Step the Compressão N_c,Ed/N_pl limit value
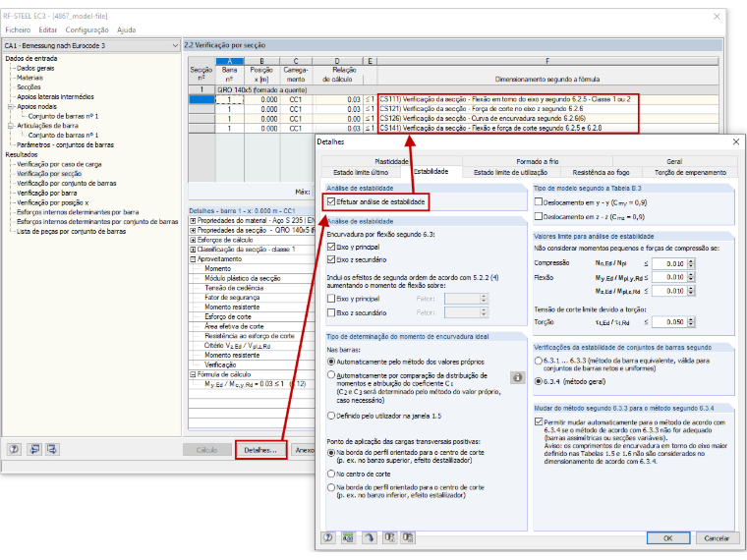The width and height of the screenshot is (747, 560). (x=691, y=264)
